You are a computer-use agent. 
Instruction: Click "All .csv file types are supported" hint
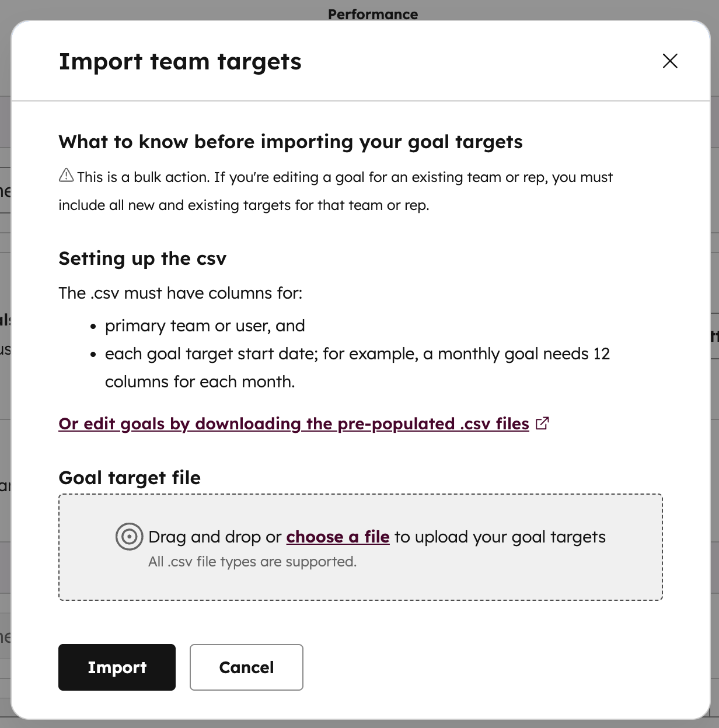(x=252, y=562)
